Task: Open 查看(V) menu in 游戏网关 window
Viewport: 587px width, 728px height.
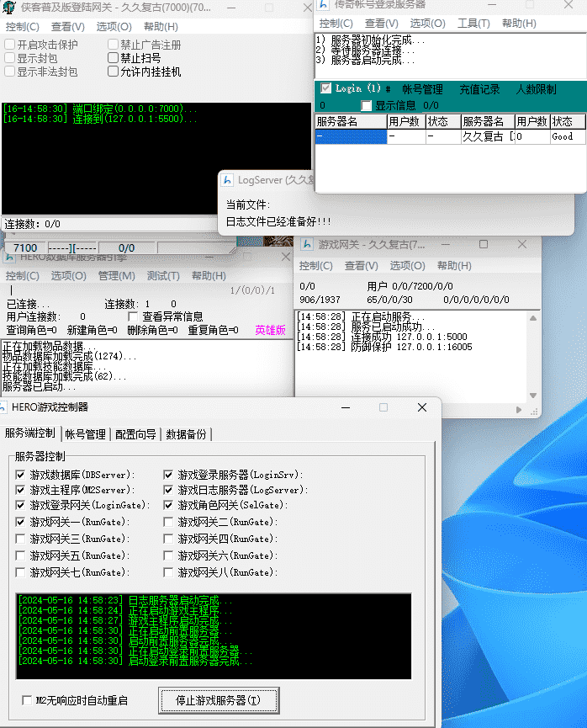Action: [361, 266]
